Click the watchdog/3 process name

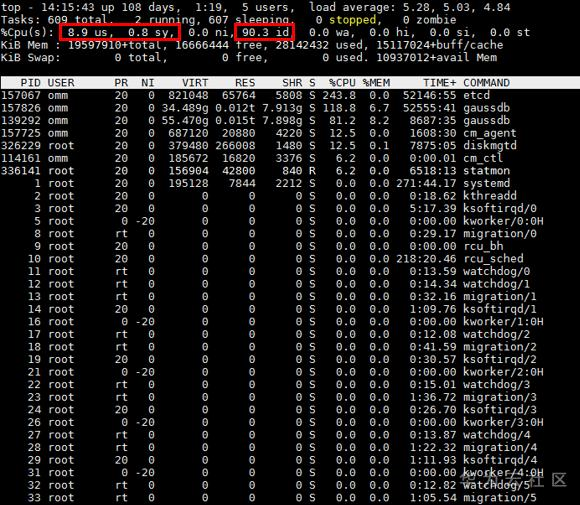click(x=496, y=385)
